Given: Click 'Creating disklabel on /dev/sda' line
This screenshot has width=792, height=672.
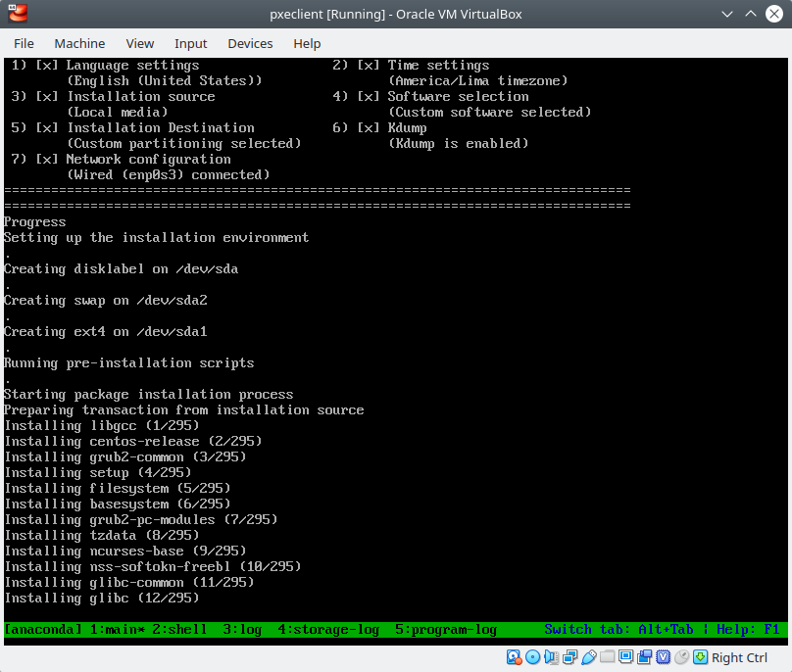Looking at the screenshot, I should point(122,269).
